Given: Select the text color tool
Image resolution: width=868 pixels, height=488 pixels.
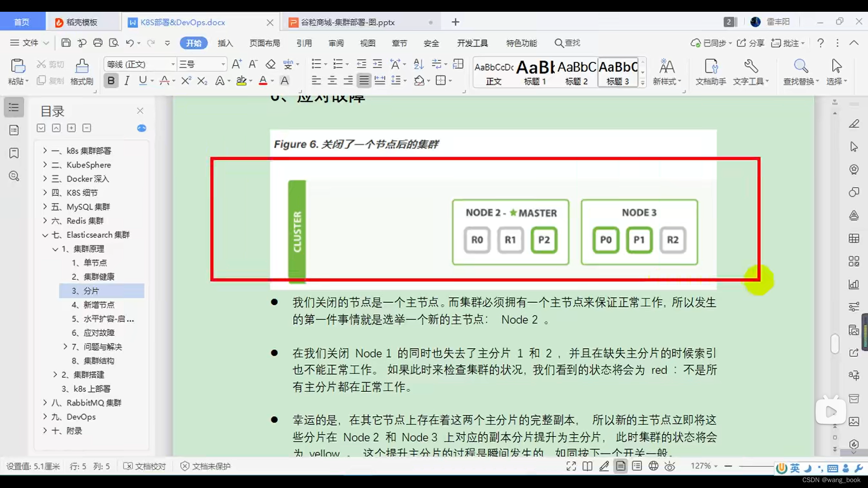Looking at the screenshot, I should tap(264, 80).
